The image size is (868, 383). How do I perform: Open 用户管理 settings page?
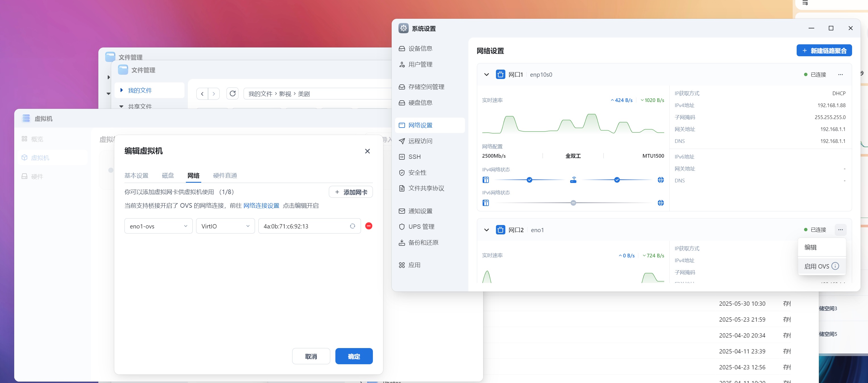tap(420, 64)
